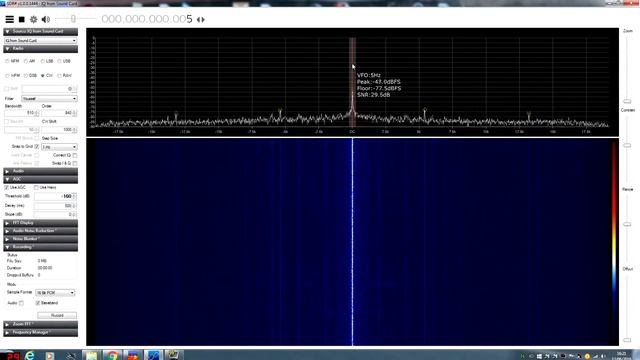Mute audio with the speaker icon
Screen dimensions: 640x360
point(46,19)
